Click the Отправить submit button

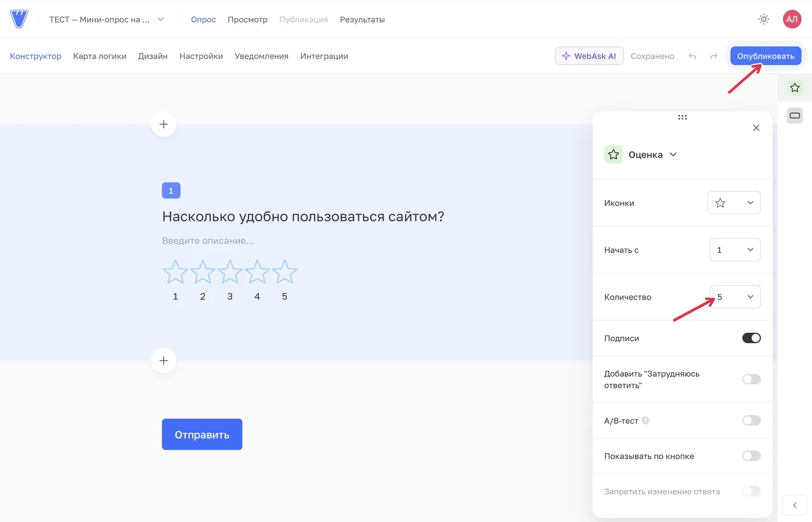pos(202,434)
